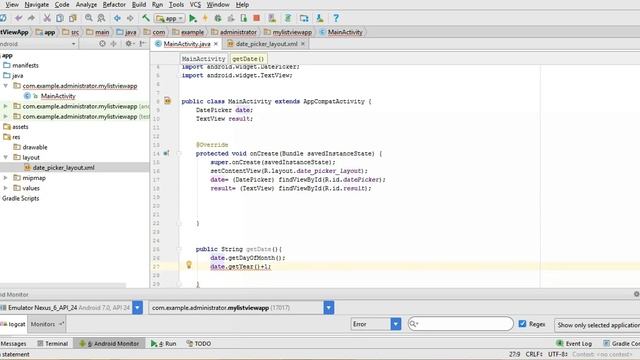Open the Terminal tool window
Viewport: 640px width, 360px height.
click(x=53, y=344)
